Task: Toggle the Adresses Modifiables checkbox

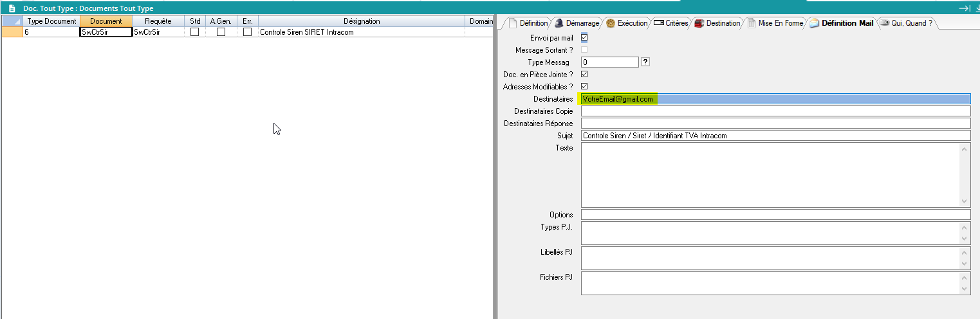Action: point(584,87)
